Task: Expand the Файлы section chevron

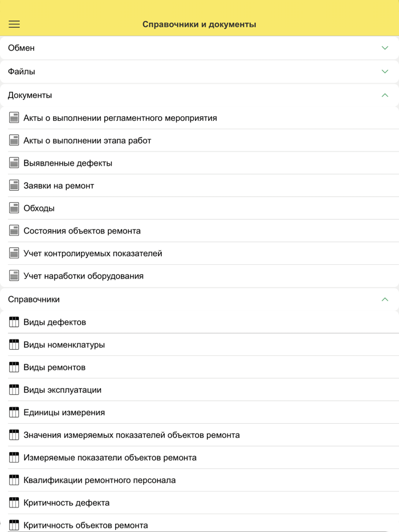Action: coord(385,72)
